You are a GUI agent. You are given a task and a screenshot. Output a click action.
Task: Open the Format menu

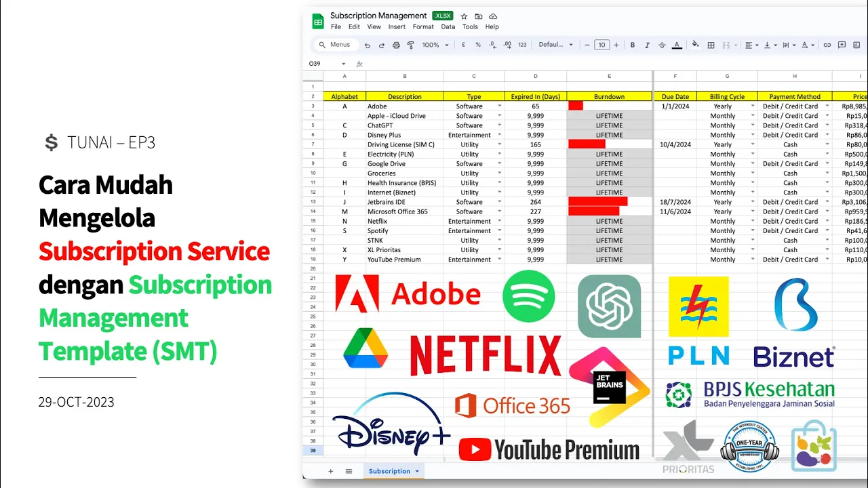[423, 27]
